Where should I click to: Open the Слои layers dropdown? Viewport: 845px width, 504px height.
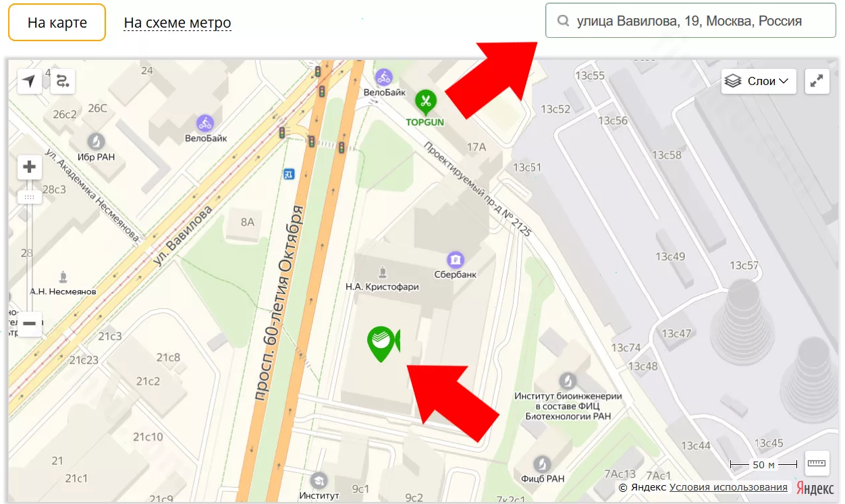tap(759, 81)
